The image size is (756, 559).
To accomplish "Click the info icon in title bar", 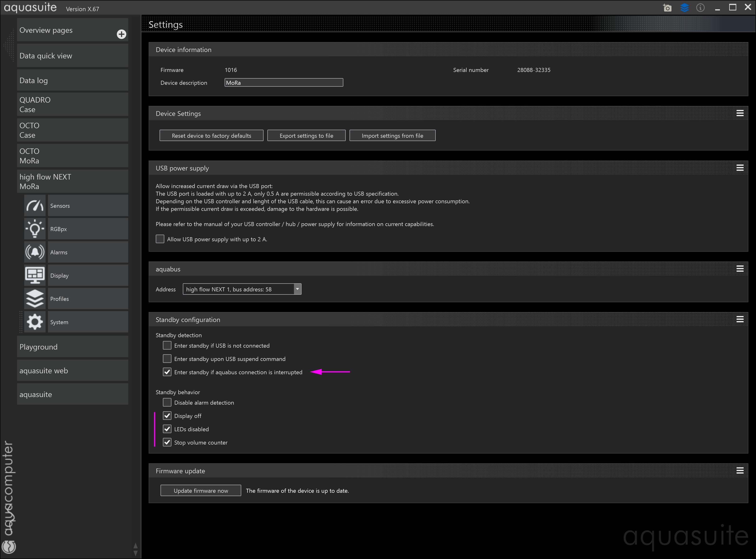I will pos(700,8).
